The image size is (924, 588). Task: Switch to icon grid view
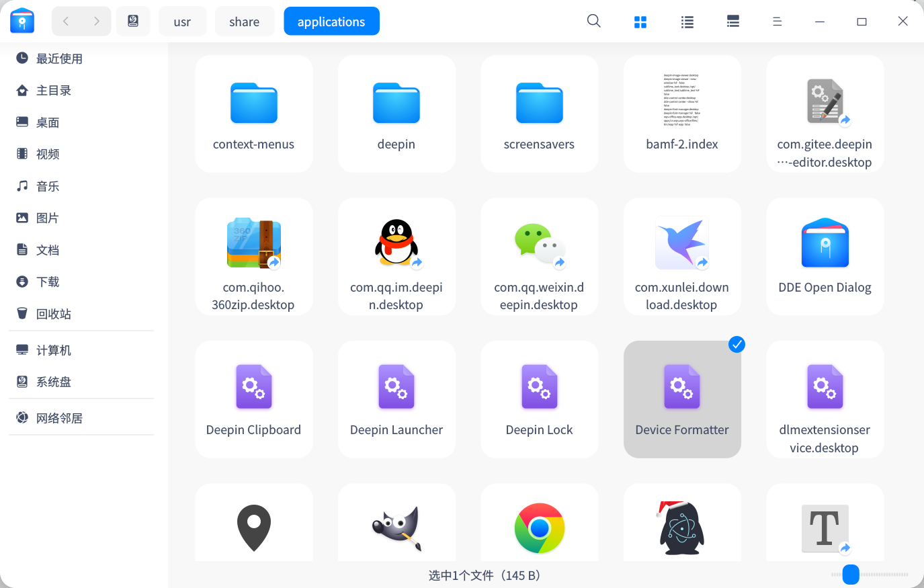pos(640,22)
